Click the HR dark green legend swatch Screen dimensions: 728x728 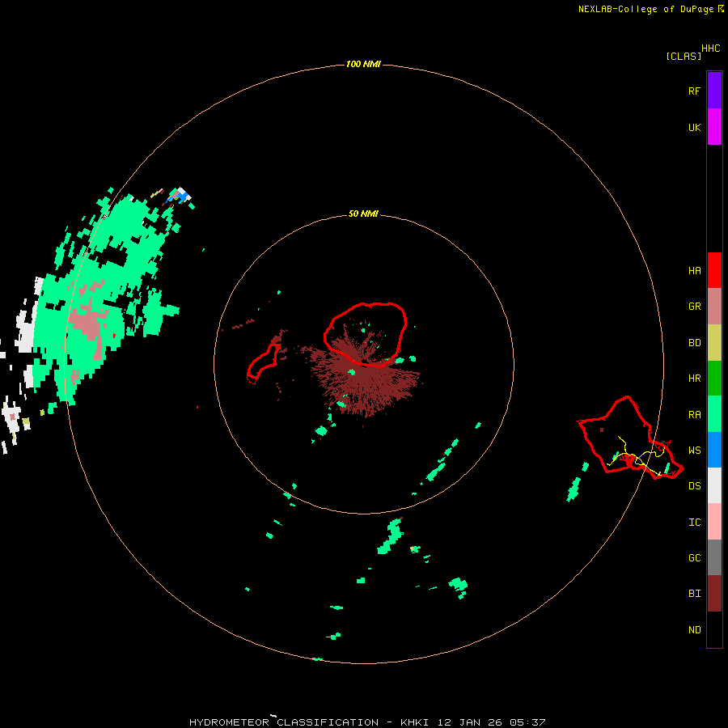click(714, 379)
